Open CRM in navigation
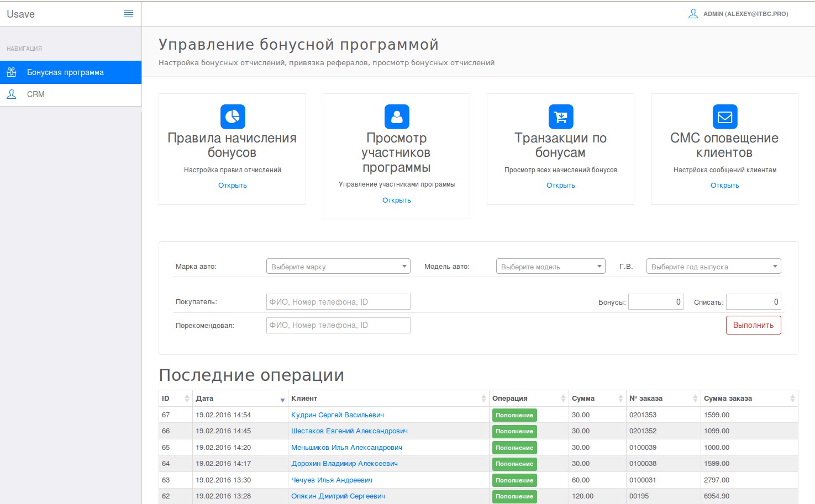 (71, 94)
